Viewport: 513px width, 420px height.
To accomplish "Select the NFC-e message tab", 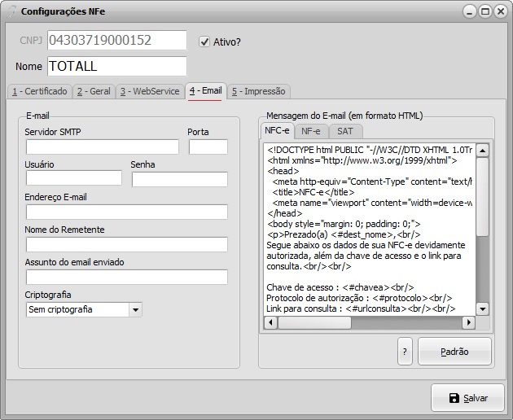I will pyautogui.click(x=277, y=130).
